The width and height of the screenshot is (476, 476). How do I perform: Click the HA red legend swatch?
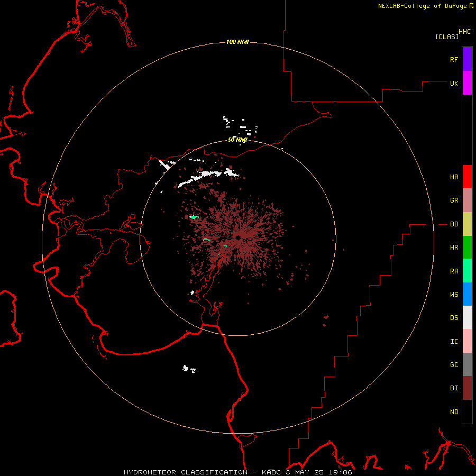[467, 177]
